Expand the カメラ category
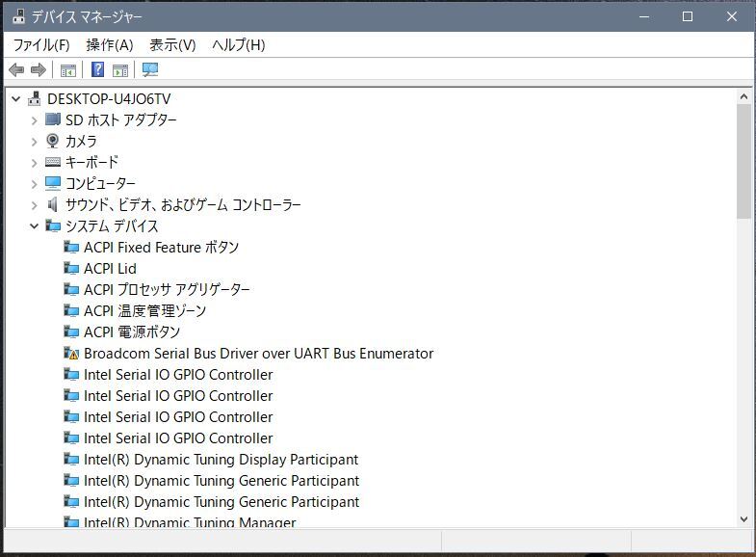 tap(35, 142)
